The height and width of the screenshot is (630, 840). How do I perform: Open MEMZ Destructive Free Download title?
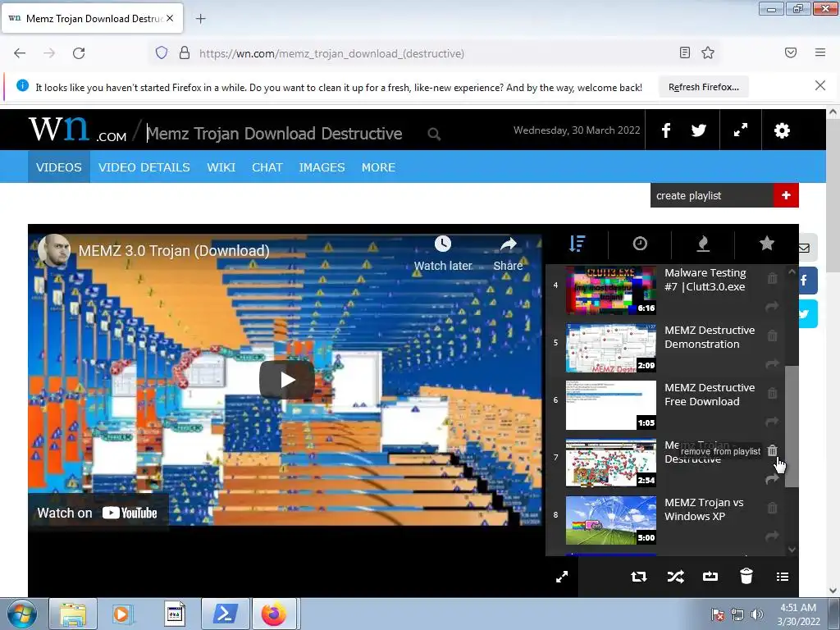pos(710,395)
